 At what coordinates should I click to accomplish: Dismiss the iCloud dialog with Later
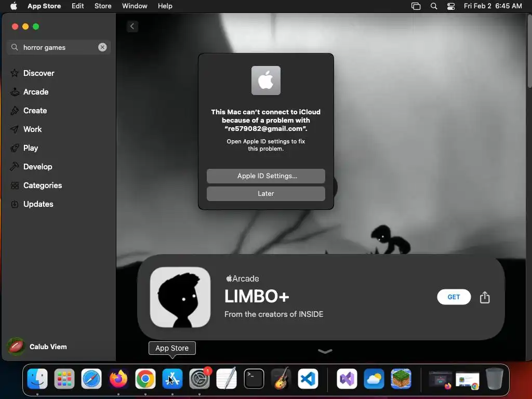(266, 194)
